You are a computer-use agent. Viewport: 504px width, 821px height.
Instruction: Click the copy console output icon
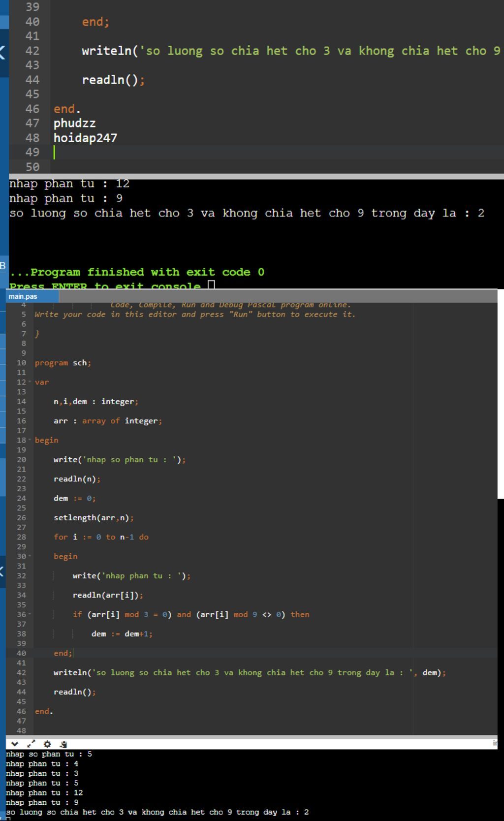coord(63,744)
